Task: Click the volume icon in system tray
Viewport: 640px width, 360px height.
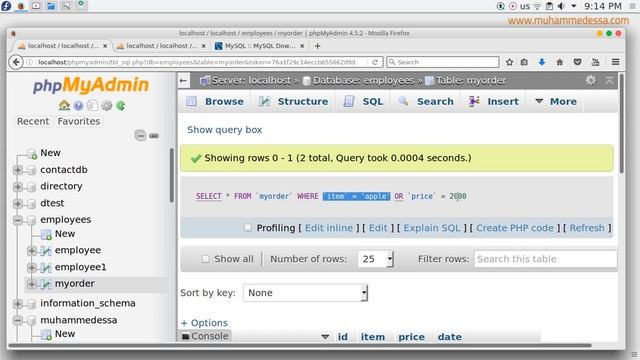Action: pyautogui.click(x=562, y=6)
